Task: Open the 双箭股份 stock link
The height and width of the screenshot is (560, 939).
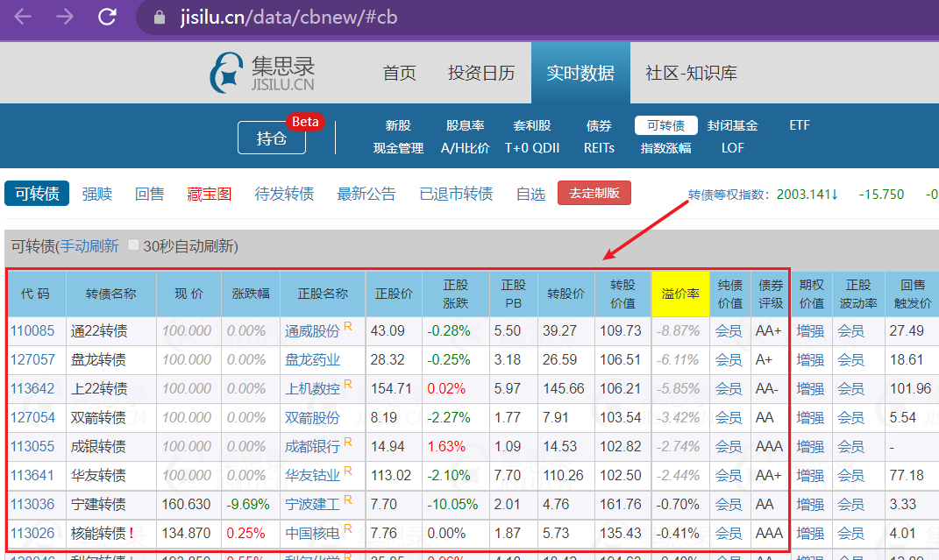Action: pos(312,418)
